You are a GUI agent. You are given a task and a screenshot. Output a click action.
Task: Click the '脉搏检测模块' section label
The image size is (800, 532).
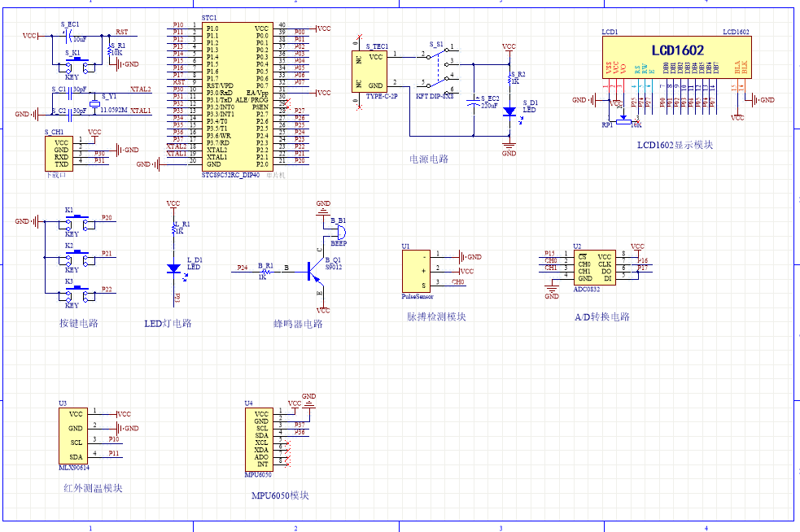pos(436,316)
